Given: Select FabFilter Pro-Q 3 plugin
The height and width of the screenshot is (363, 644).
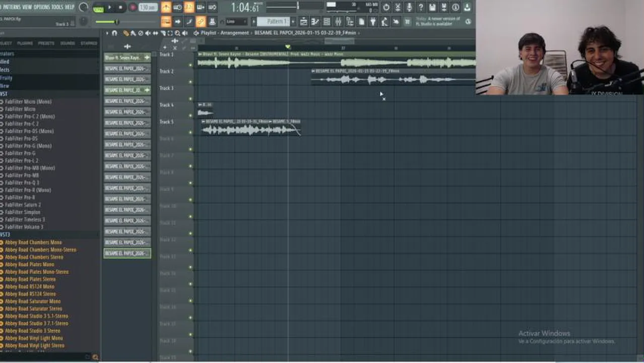Looking at the screenshot, I should (x=23, y=183).
